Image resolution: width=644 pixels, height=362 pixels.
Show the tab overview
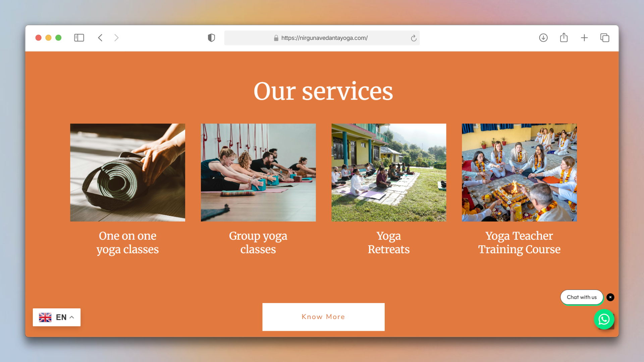pyautogui.click(x=605, y=38)
